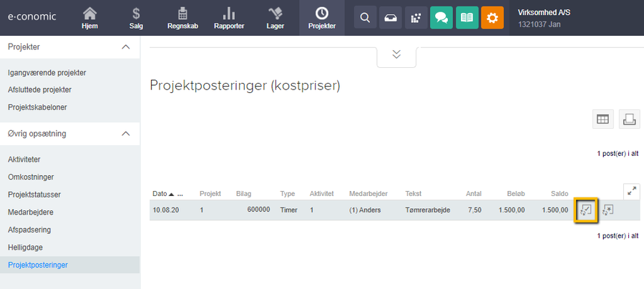Open the Helligdage sidebar link
Viewport: 644px width, 289px height.
tap(26, 248)
